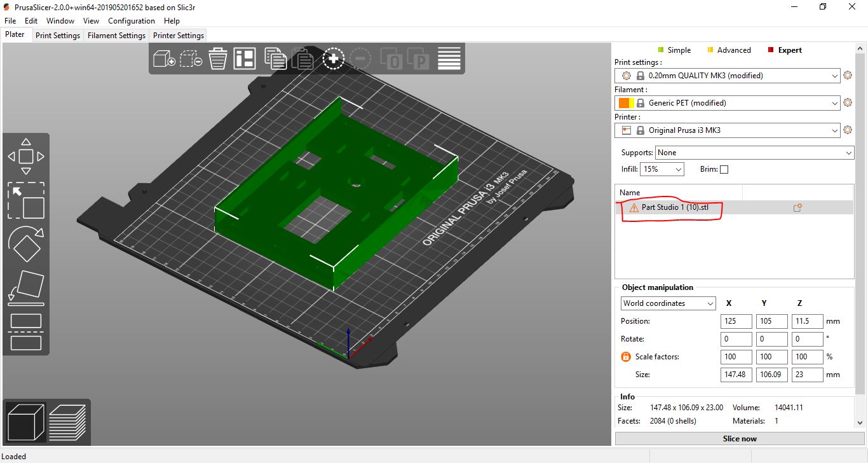Switch to the Filament Settings tab

click(116, 36)
